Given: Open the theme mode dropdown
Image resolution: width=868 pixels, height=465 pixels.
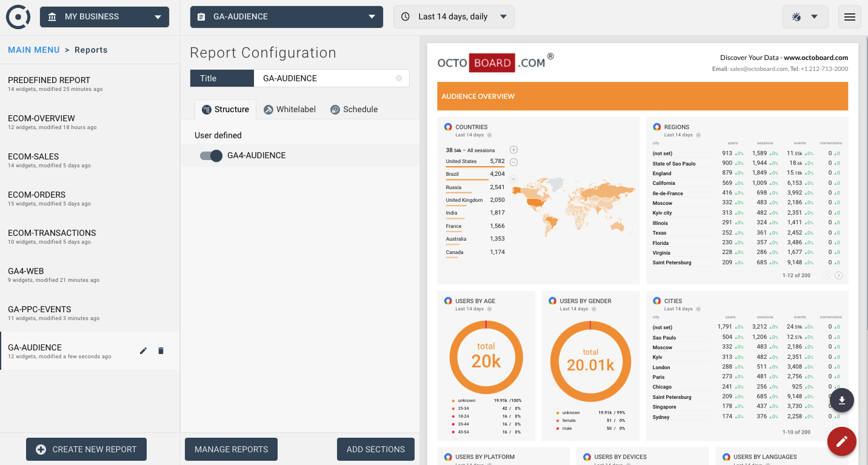Looking at the screenshot, I should tap(805, 17).
